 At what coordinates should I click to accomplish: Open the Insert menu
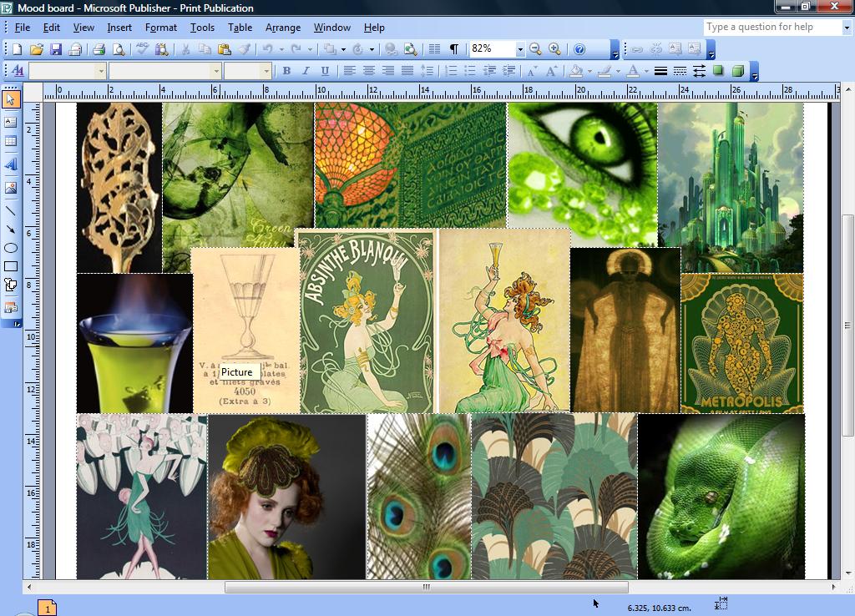tap(119, 28)
